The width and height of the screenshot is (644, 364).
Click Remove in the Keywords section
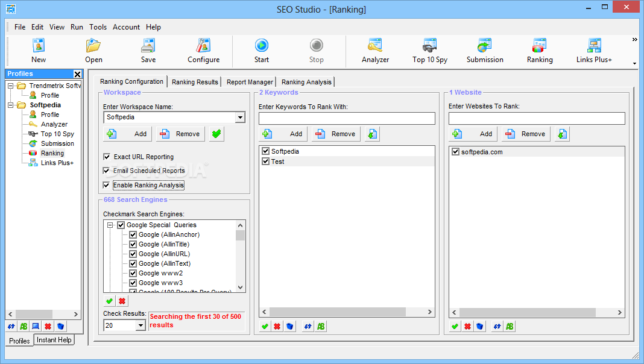coord(335,134)
